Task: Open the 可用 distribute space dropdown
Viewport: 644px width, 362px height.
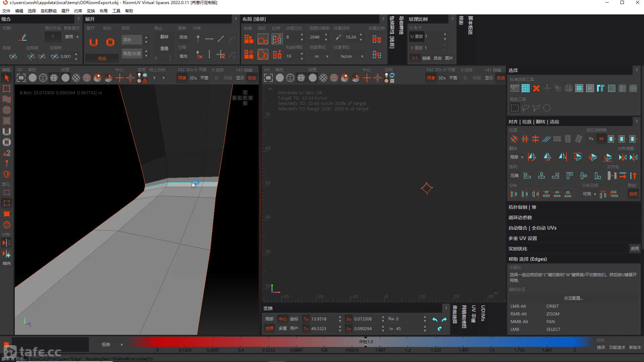Action: tap(589, 194)
